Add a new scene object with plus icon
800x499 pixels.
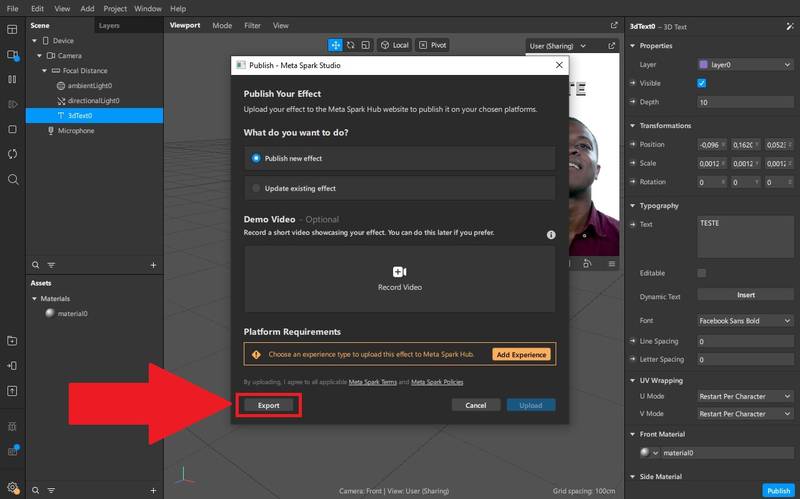point(153,265)
